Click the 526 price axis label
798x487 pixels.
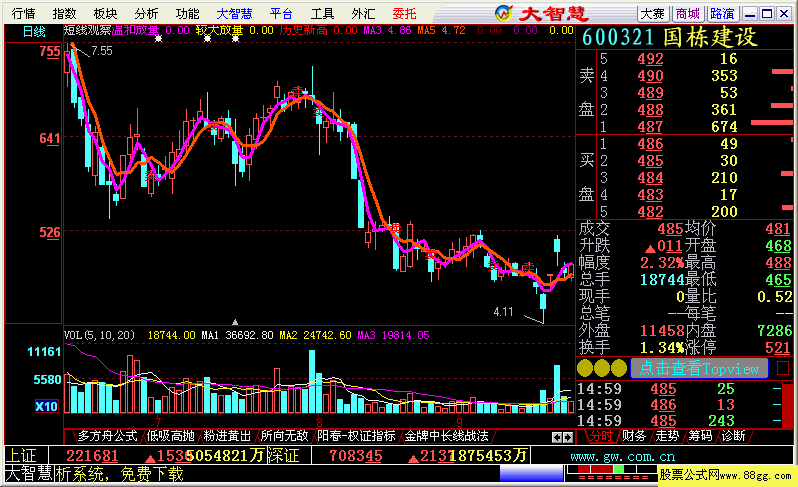click(50, 233)
